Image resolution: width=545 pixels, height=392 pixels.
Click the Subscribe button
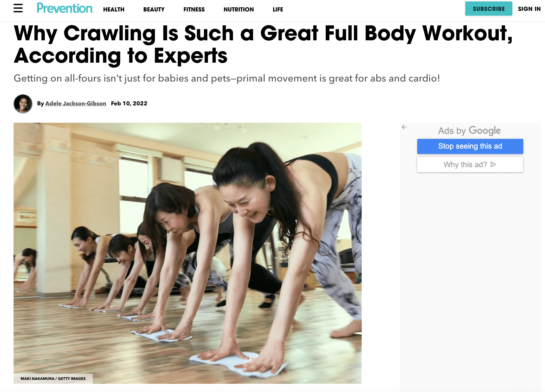pos(488,9)
